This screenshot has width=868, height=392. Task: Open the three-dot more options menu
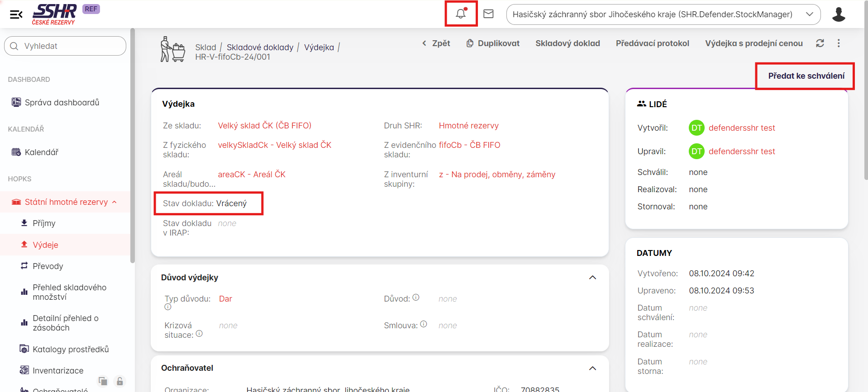click(839, 43)
